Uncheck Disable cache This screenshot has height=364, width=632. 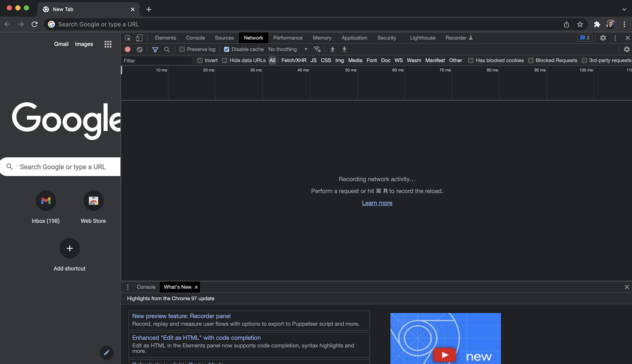coord(226,50)
